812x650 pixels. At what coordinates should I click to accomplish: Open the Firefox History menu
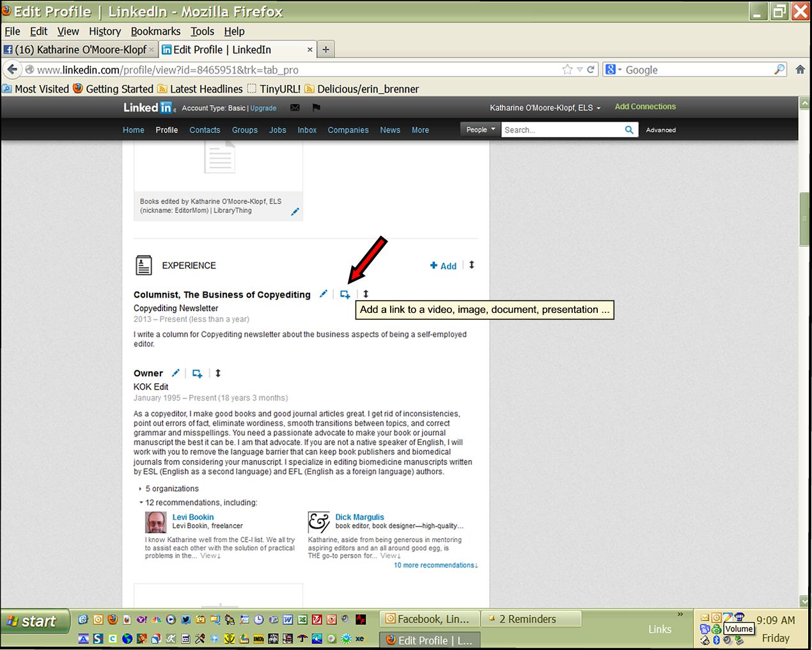(x=105, y=31)
